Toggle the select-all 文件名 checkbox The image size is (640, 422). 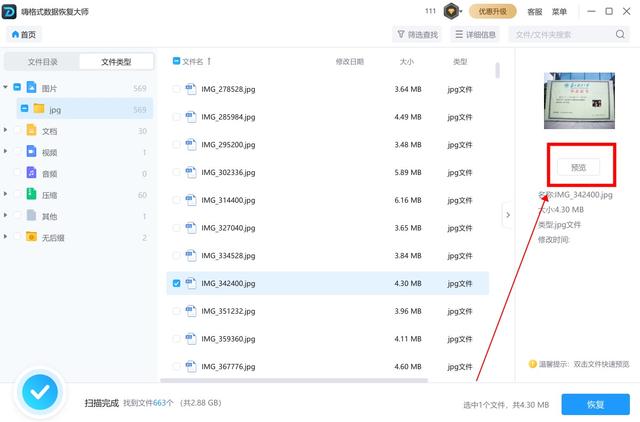(x=176, y=61)
